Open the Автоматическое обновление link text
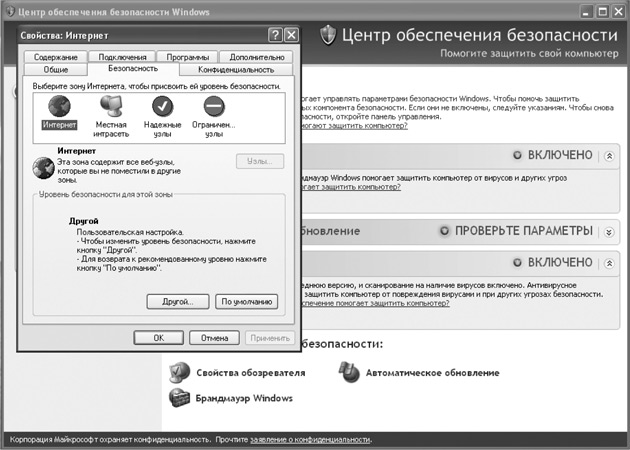This screenshot has height=450, width=630. 432,373
